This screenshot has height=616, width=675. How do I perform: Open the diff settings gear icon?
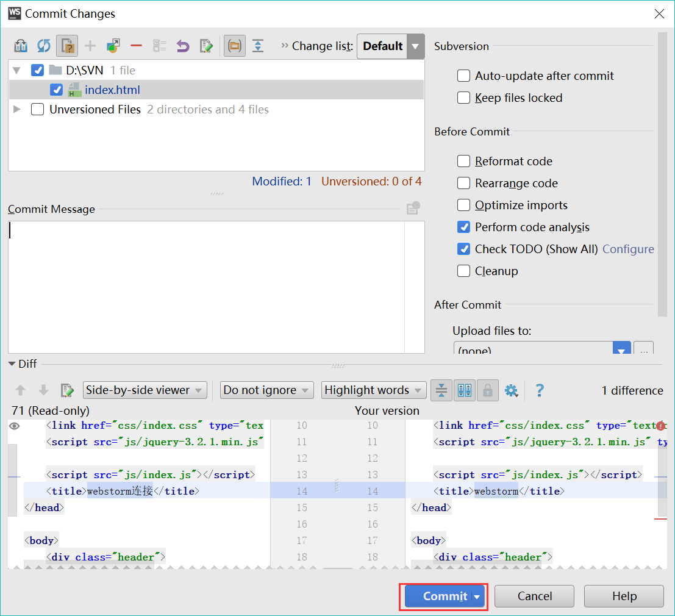click(x=512, y=390)
